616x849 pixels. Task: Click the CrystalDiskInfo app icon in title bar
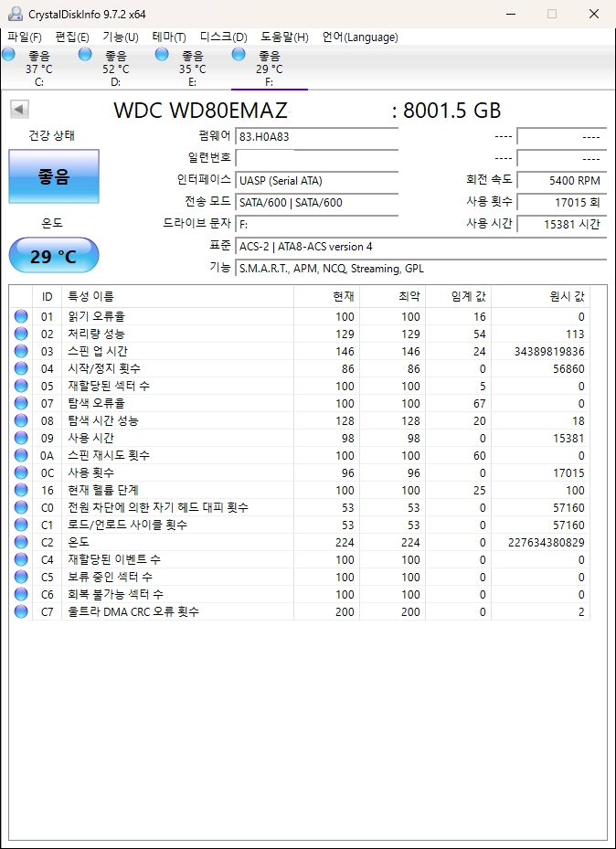[16, 14]
